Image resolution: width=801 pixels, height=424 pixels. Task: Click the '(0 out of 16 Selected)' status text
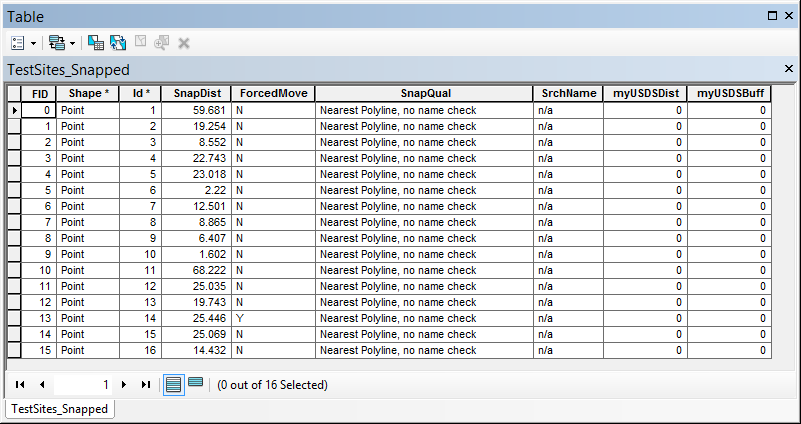273,385
